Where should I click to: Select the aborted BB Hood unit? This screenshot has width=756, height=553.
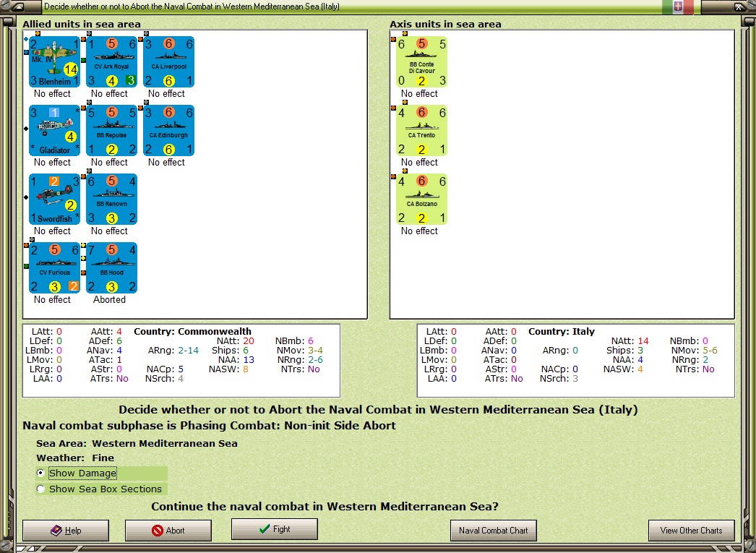[x=111, y=267]
